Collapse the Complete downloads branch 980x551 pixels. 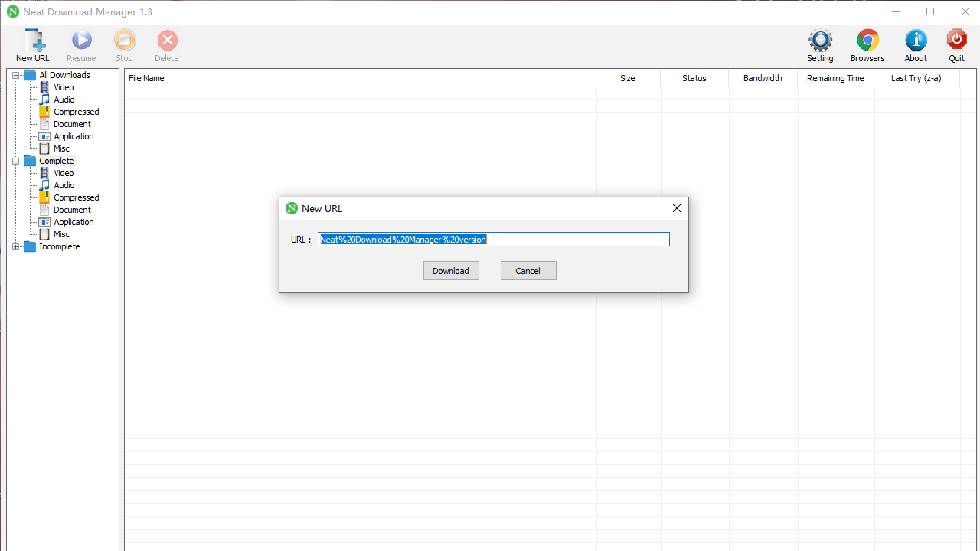[x=16, y=161]
